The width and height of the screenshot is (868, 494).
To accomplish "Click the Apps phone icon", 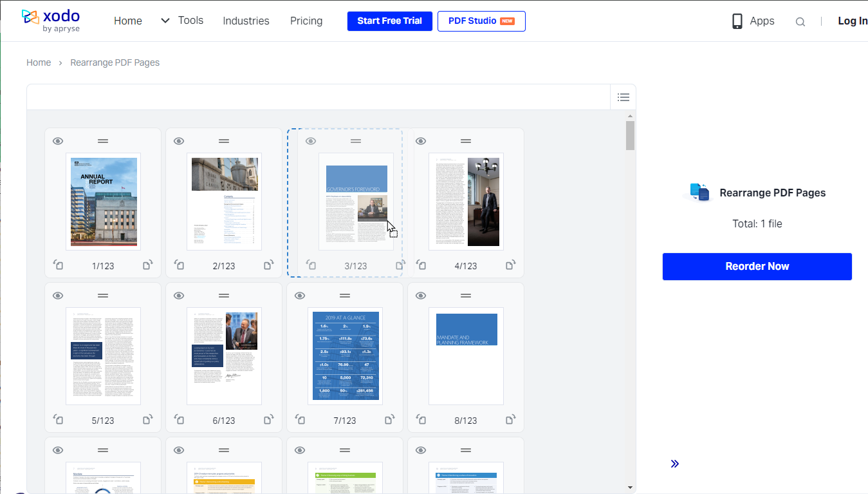I will [x=737, y=21].
